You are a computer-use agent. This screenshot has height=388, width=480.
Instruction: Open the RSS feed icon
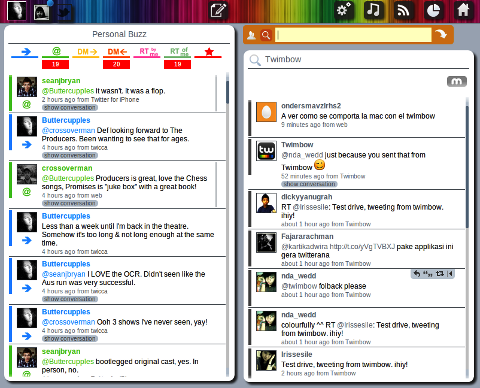pos(404,10)
